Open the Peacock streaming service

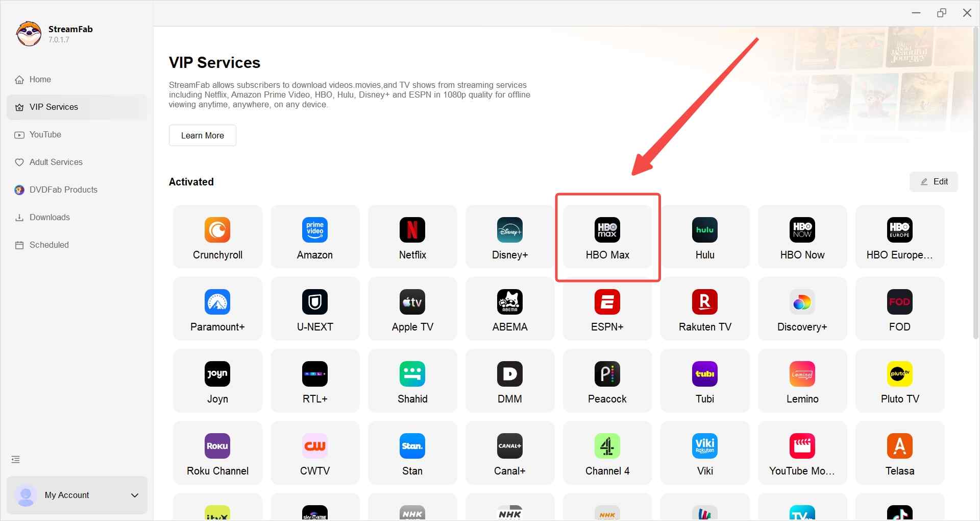click(x=607, y=381)
